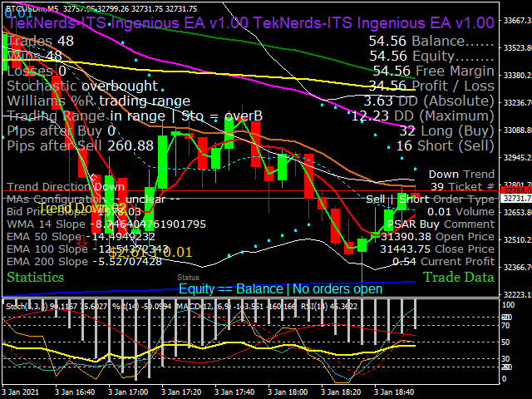
Task: Click the 0.54 Current Profit row
Action: coord(443,262)
